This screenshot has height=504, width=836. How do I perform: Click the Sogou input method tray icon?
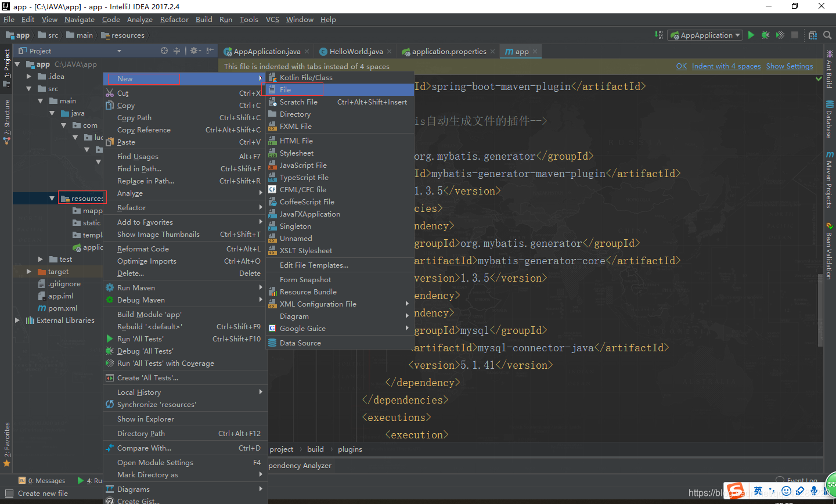[x=736, y=491]
